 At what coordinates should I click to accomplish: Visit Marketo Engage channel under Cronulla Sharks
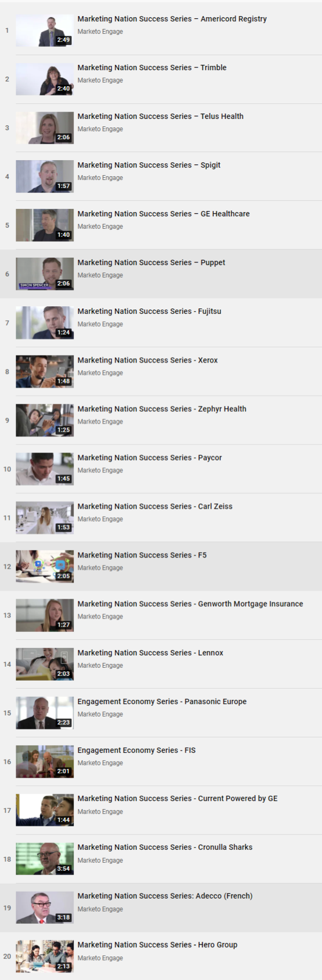100,861
